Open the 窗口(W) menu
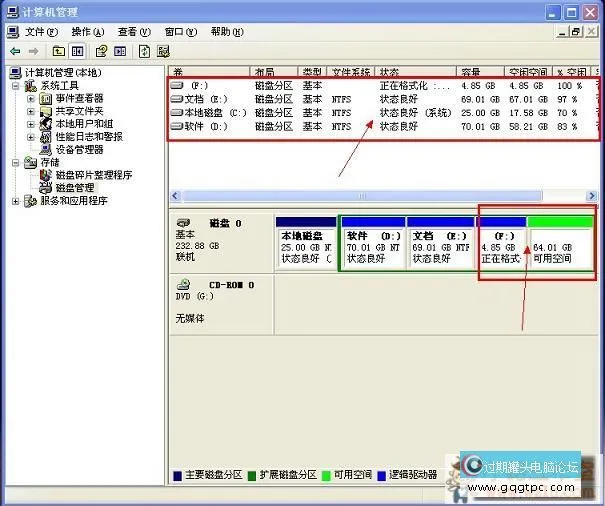 tap(181, 32)
